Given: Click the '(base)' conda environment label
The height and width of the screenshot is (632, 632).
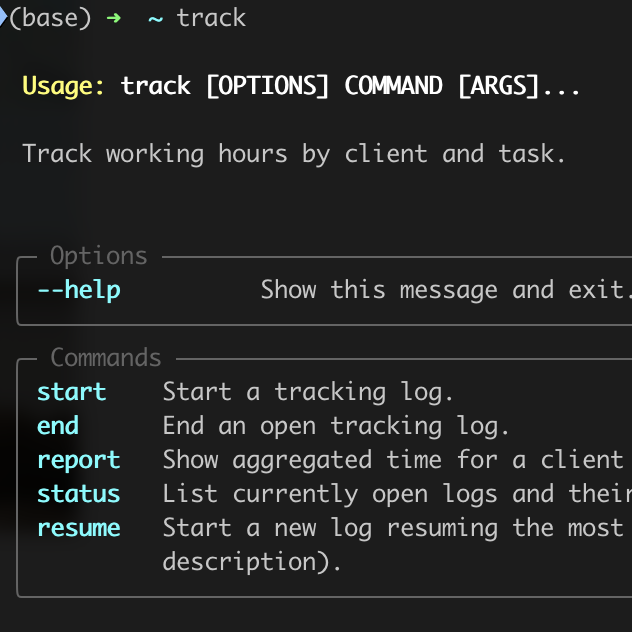Looking at the screenshot, I should coord(50,19).
